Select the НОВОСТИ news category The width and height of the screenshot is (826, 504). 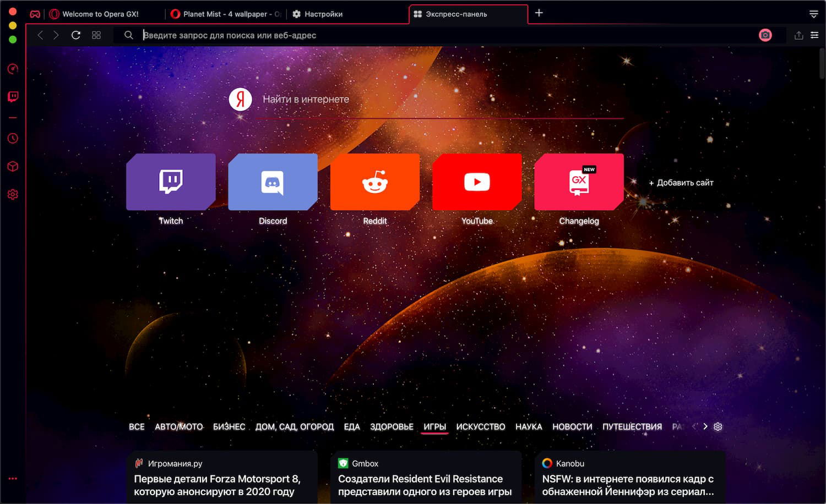(x=572, y=426)
